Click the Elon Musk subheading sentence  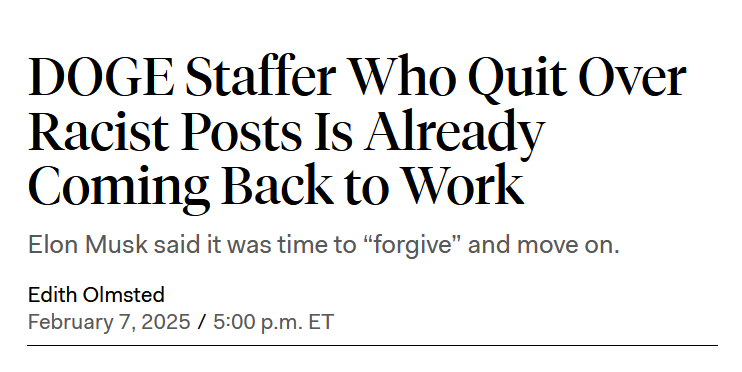[324, 245]
